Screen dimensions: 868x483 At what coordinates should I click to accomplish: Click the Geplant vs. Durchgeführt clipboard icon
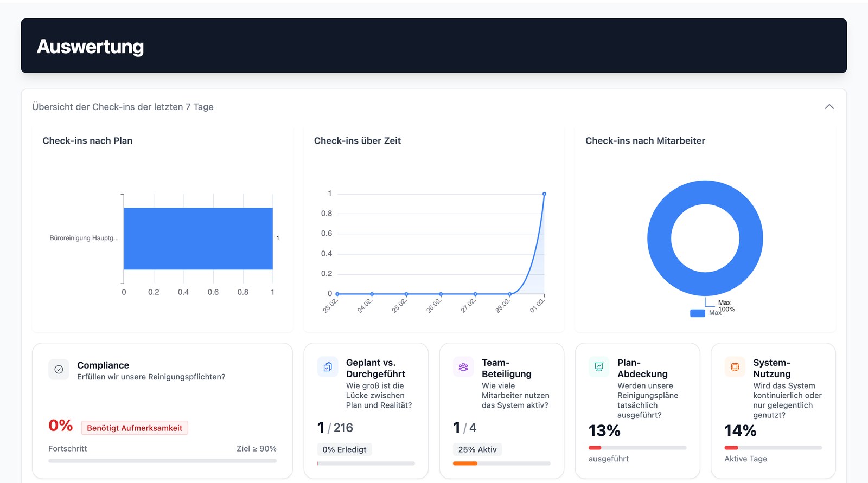pos(328,367)
